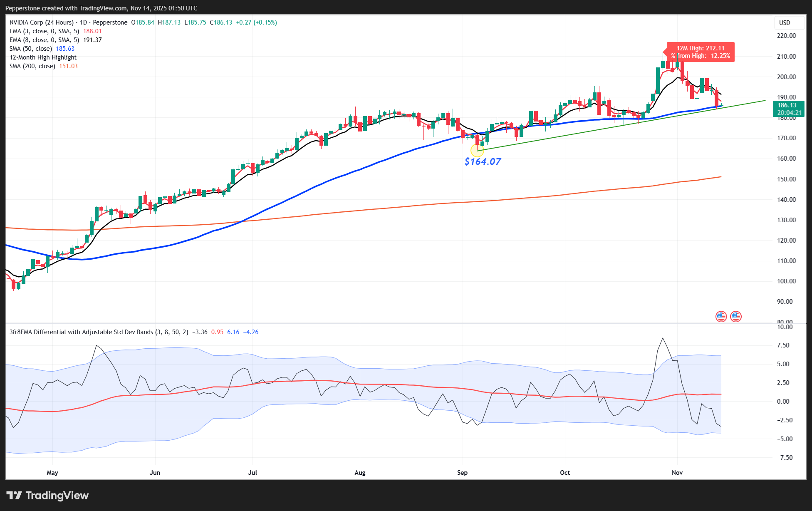
Task: Select the 12-Month High Highlight legend
Action: pyautogui.click(x=43, y=57)
